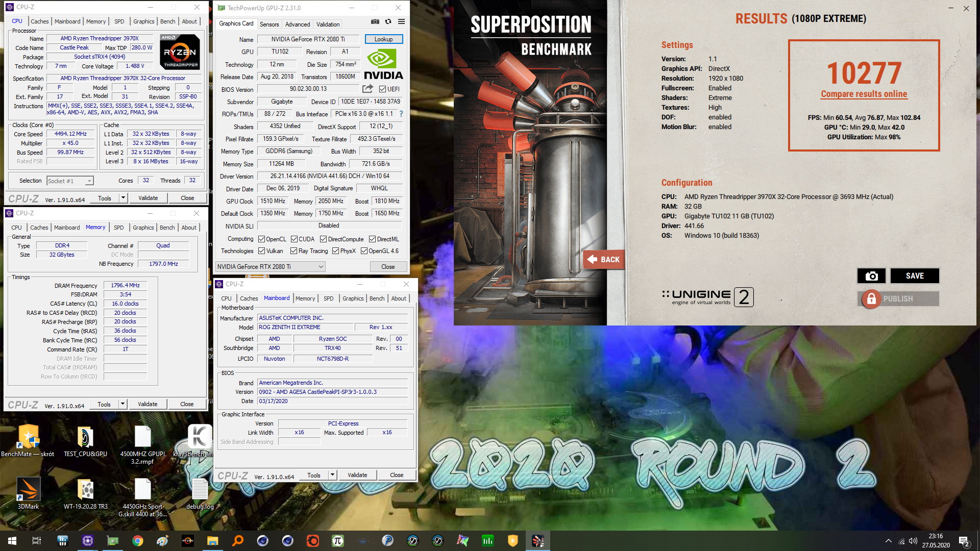Screen dimensions: 980x551
Task: Click the BACK button in Superposition
Action: (603, 259)
